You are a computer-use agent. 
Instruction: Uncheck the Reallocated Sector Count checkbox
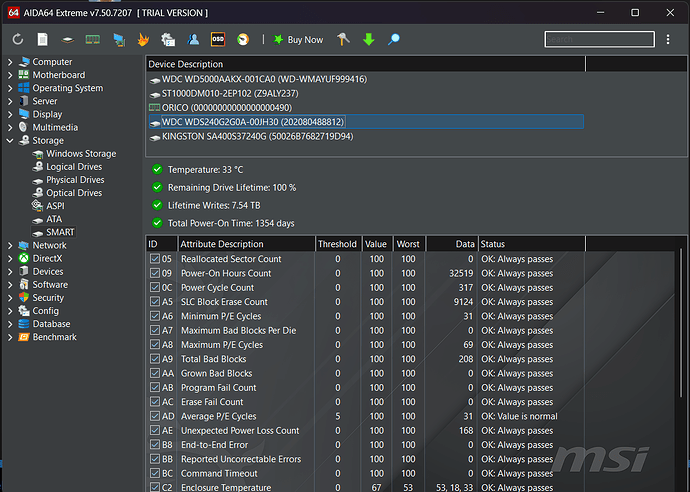point(155,259)
